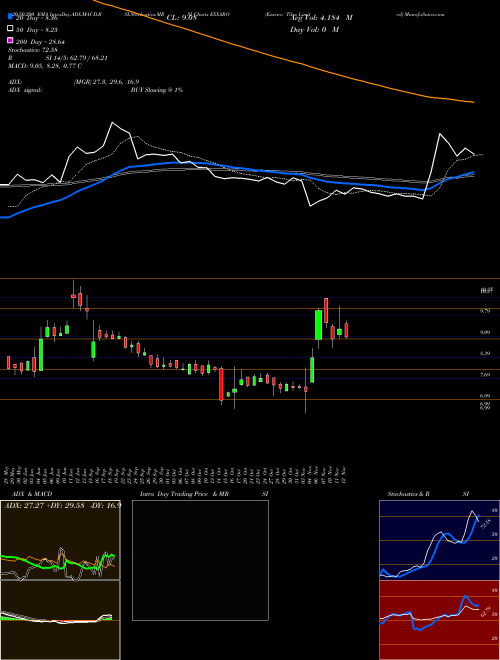Click the white 50 Day legend swatch
500x660 pixels.
tap(10, 29)
